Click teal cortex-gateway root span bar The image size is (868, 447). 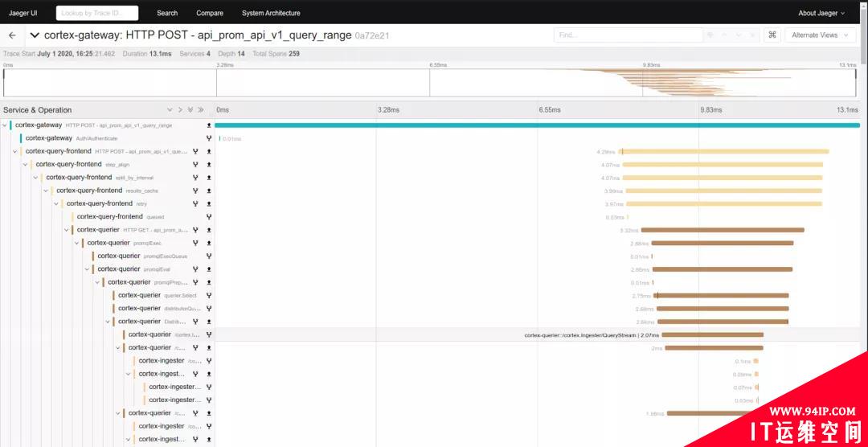coord(537,125)
